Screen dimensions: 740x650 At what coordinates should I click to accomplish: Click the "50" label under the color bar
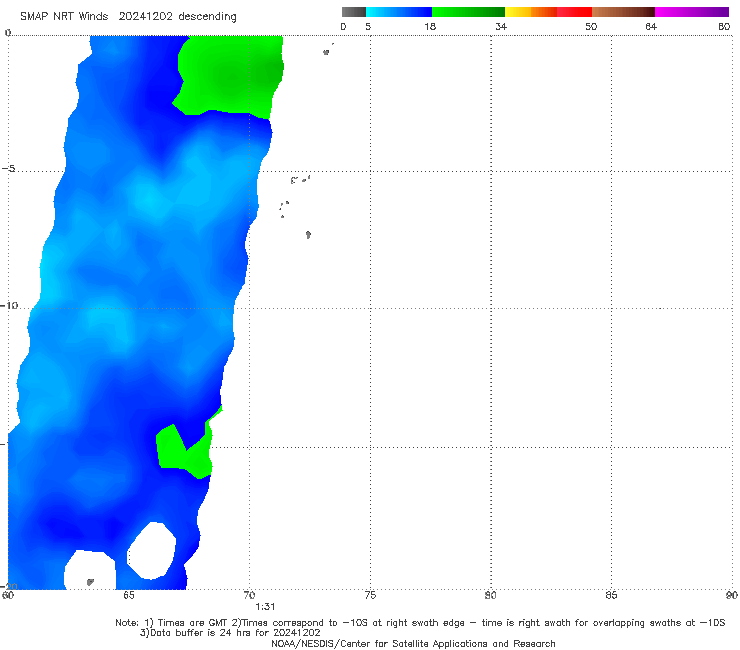click(591, 26)
